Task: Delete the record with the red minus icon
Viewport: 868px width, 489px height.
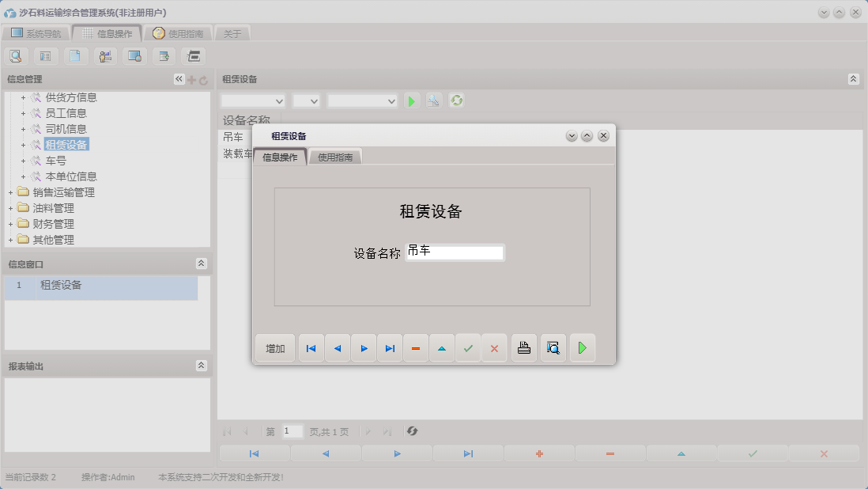Action: [x=416, y=347]
